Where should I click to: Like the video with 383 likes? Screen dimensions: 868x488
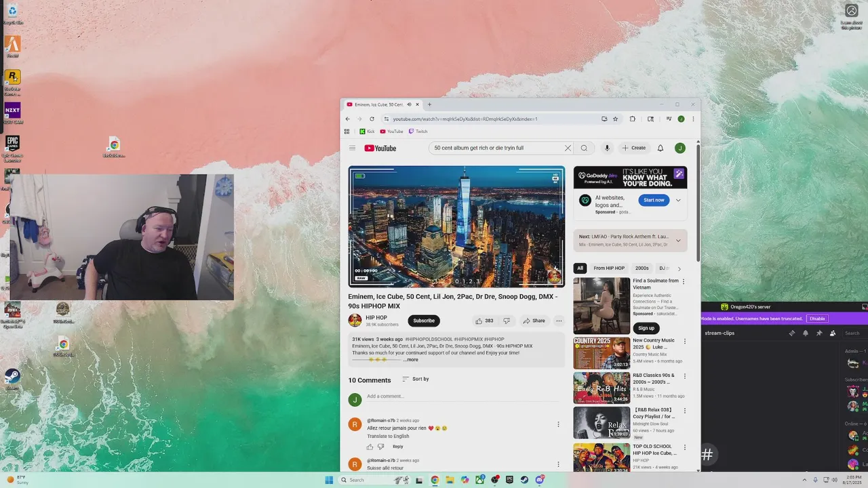(484, 321)
